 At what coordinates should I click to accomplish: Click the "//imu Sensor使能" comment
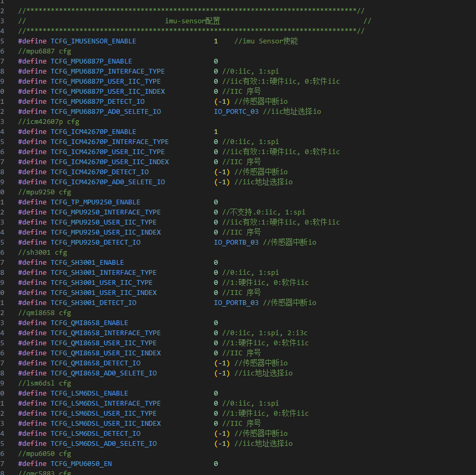coord(266,41)
